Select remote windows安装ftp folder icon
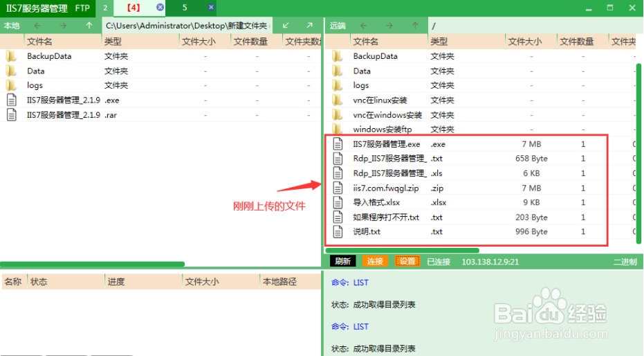The width and height of the screenshot is (644, 356). pos(337,129)
